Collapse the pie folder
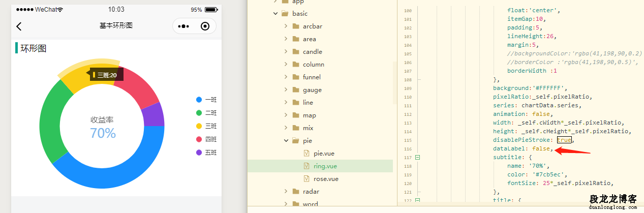Image resolution: width=644 pixels, height=213 pixels. tap(286, 140)
